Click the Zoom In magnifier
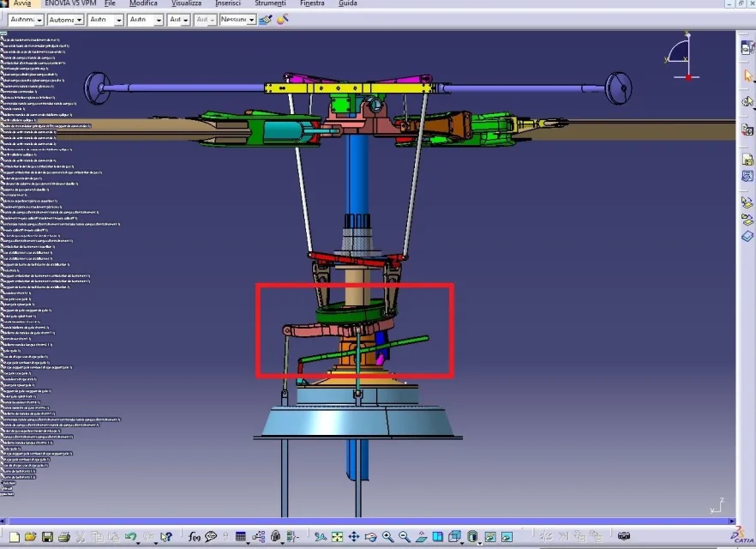The height and width of the screenshot is (549, 756). click(387, 536)
